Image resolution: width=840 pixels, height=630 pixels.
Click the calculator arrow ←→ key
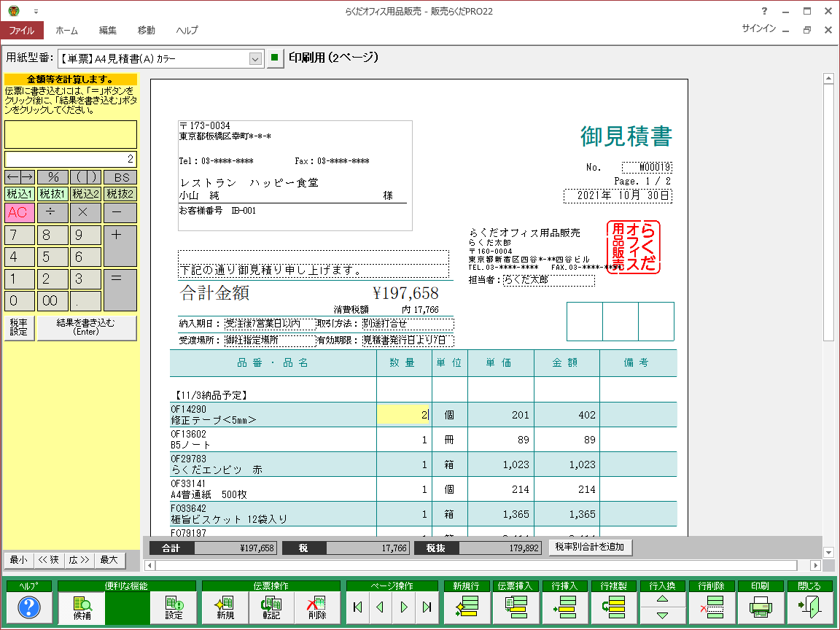click(x=20, y=177)
